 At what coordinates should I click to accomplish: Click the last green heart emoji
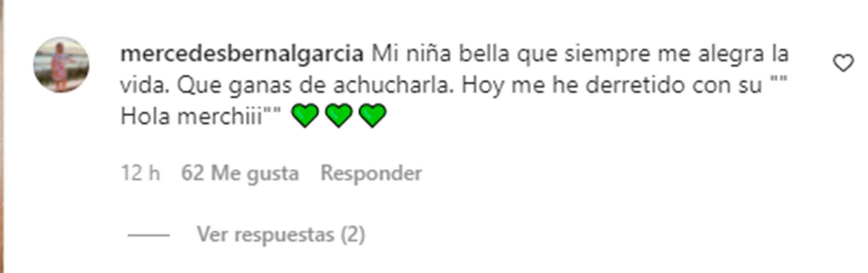[373, 115]
